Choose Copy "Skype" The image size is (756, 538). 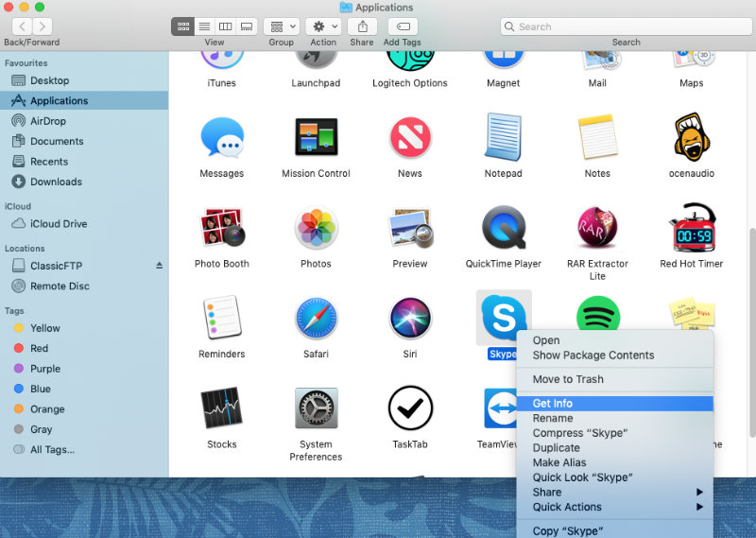615,530
